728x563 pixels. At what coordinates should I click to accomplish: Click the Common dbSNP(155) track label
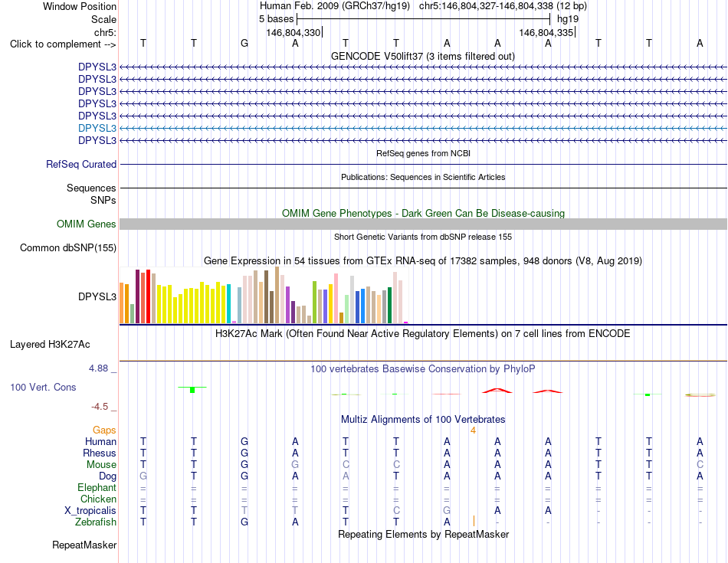coord(68,248)
